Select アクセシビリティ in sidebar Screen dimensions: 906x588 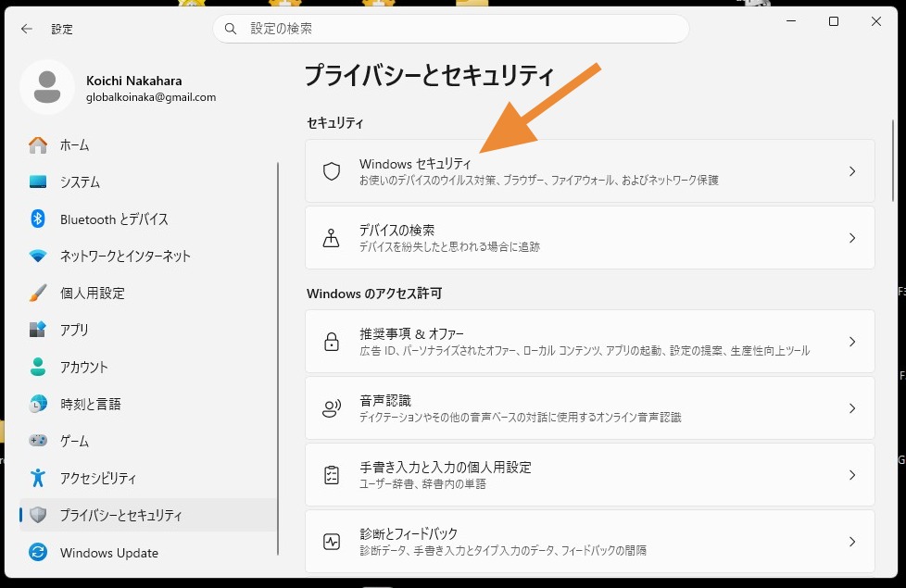coord(98,478)
